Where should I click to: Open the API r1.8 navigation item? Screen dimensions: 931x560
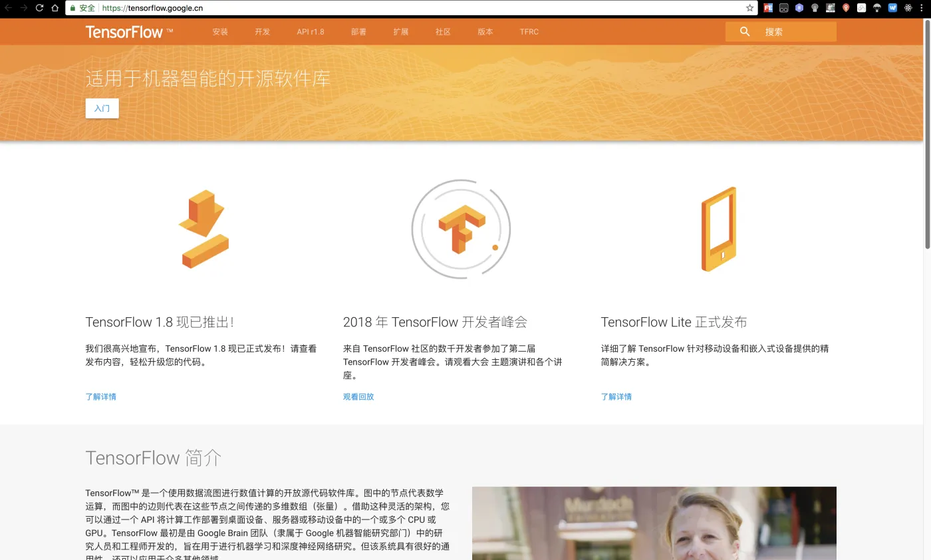311,32
